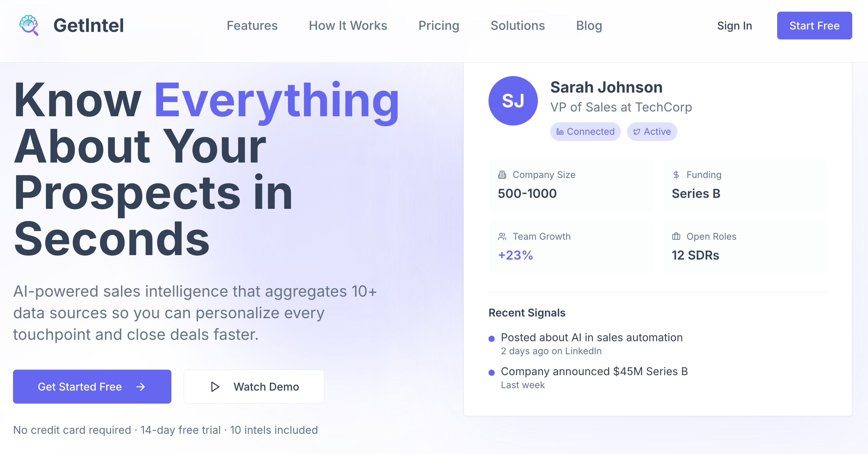
Task: Open the Features menu item
Action: coord(252,26)
